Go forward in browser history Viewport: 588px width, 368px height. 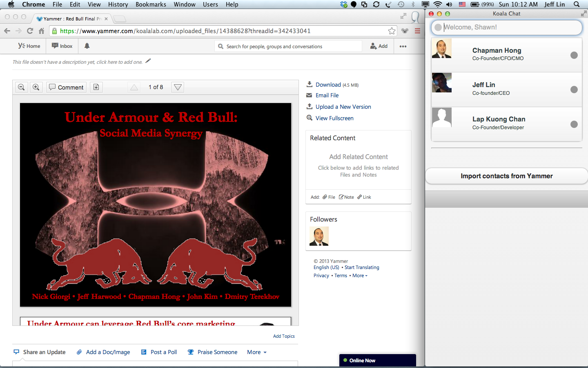point(18,31)
